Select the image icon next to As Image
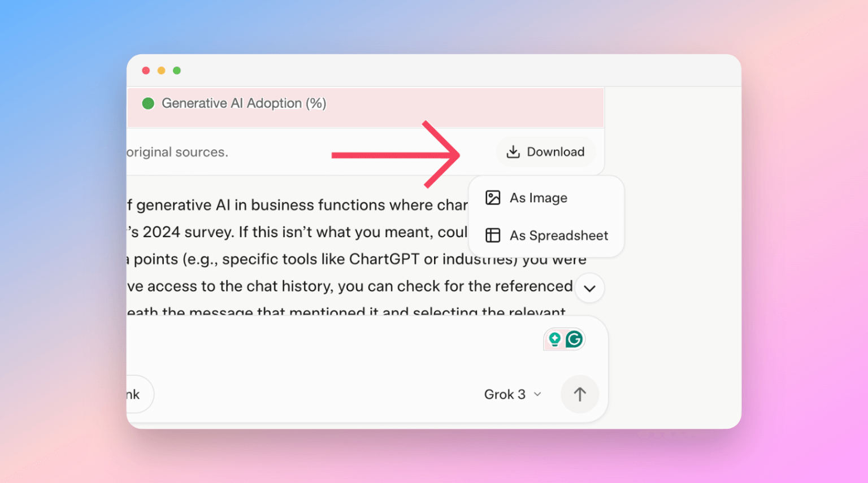 coord(492,198)
